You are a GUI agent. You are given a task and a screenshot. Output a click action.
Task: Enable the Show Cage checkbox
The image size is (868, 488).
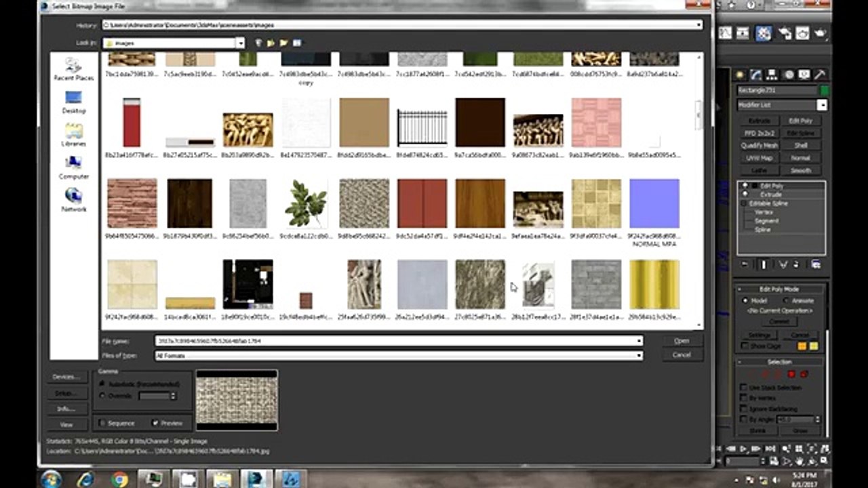[x=745, y=346]
